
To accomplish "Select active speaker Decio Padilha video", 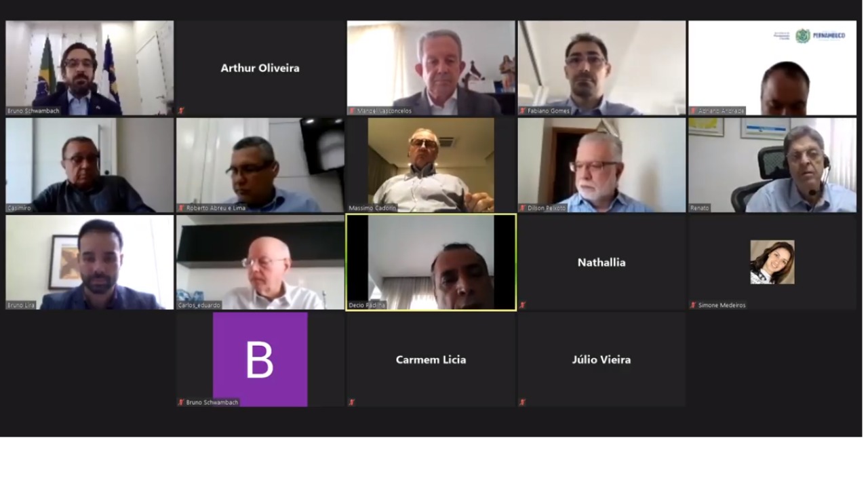I will (x=431, y=262).
